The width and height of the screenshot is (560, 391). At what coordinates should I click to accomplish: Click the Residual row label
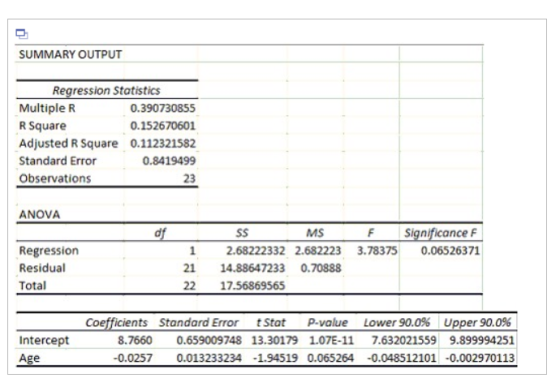click(x=42, y=268)
